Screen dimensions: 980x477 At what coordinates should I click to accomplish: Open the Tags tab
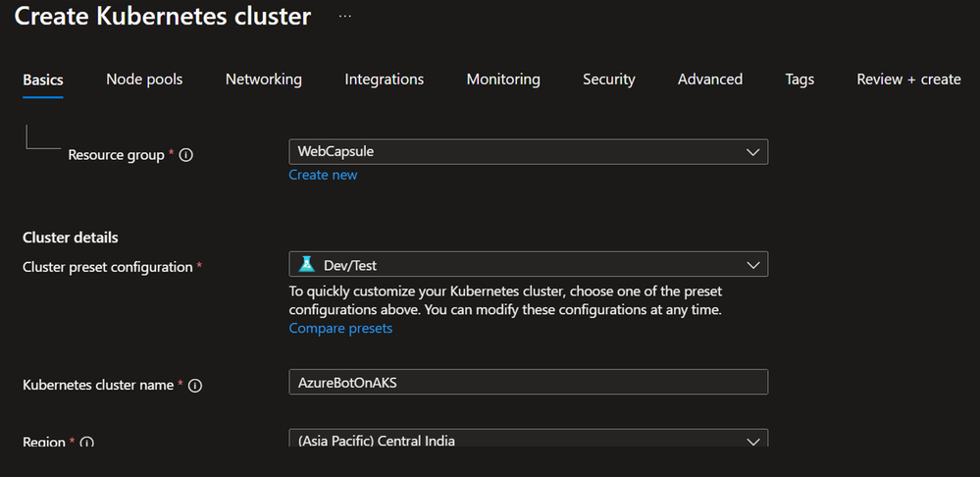point(799,79)
